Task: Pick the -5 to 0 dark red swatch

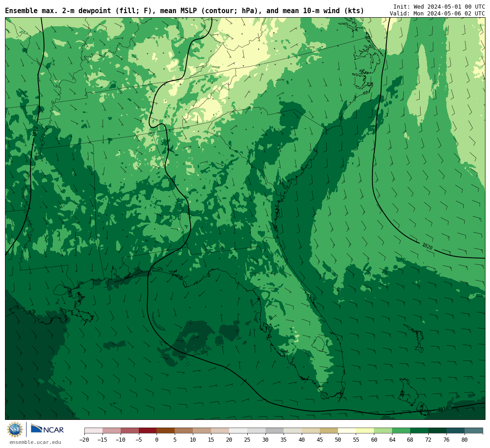Action: coord(148,431)
